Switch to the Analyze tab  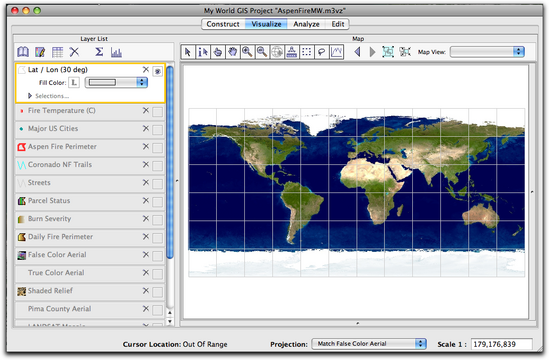click(x=306, y=24)
